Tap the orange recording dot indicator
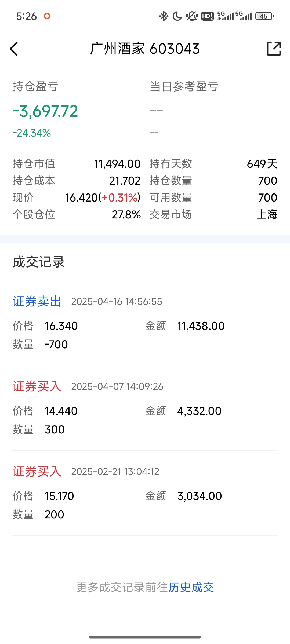This screenshot has height=644, width=290. [x=47, y=16]
